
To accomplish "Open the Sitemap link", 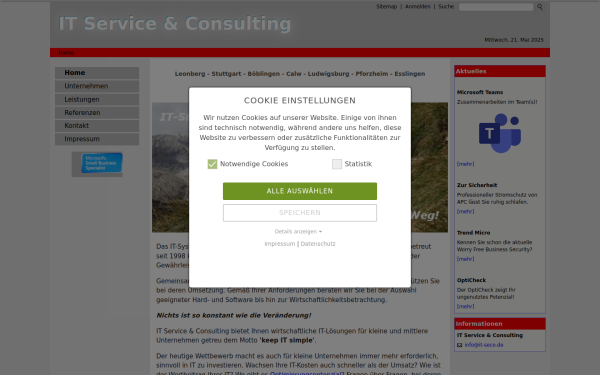I will [386, 7].
